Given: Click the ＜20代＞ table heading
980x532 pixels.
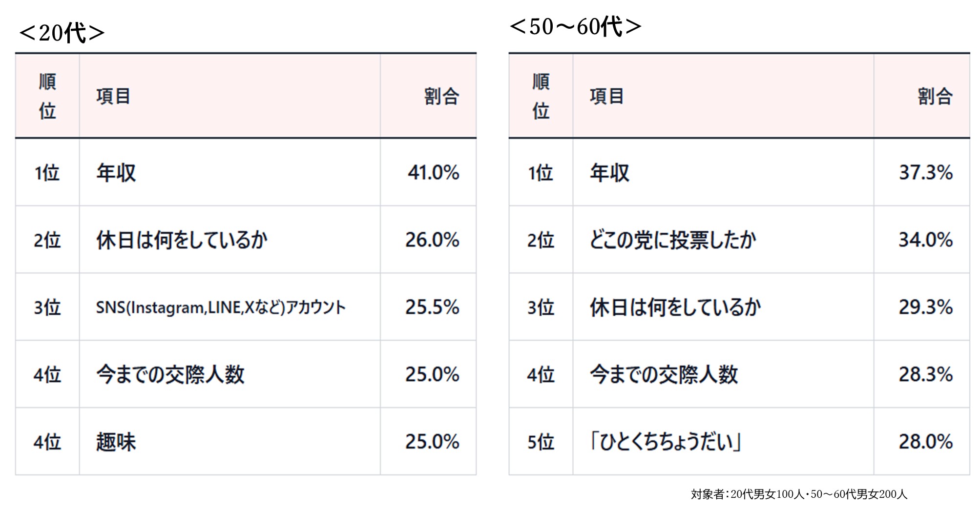Looking at the screenshot, I should tap(62, 33).
